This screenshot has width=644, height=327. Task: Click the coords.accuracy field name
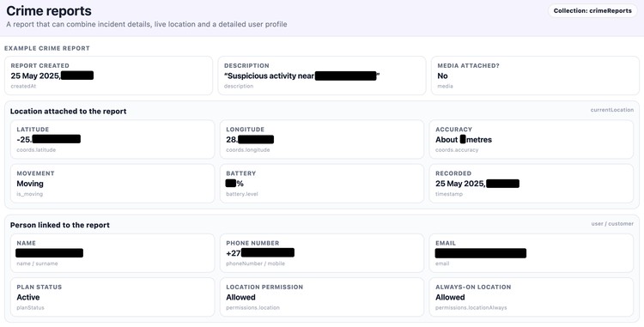pyautogui.click(x=457, y=149)
